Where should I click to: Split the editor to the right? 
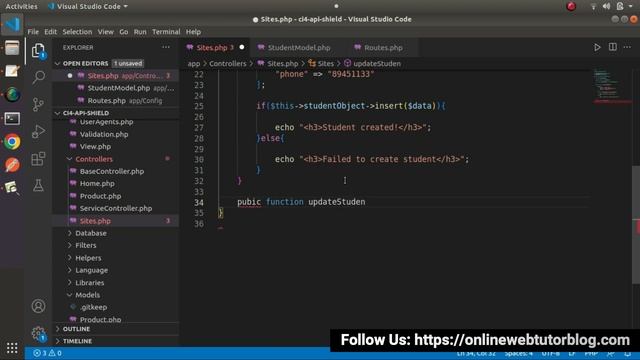pyautogui.click(x=613, y=47)
